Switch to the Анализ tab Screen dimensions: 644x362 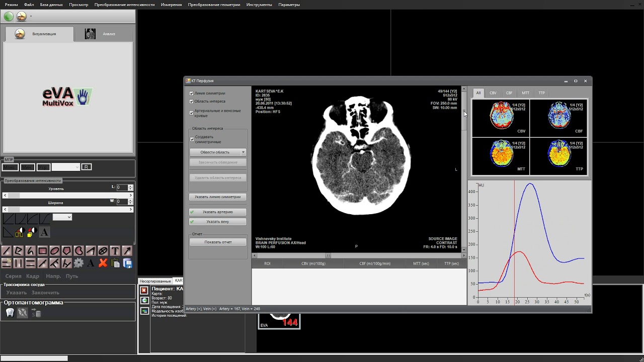point(103,34)
